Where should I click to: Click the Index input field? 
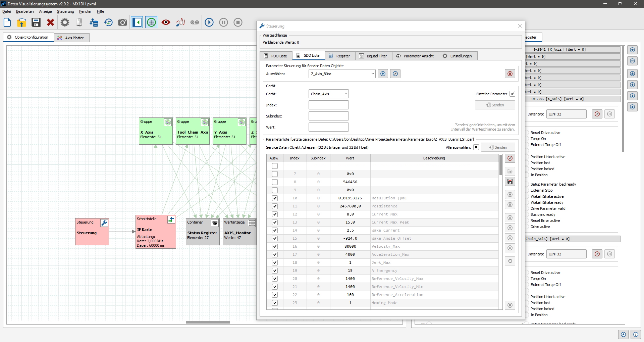point(328,105)
